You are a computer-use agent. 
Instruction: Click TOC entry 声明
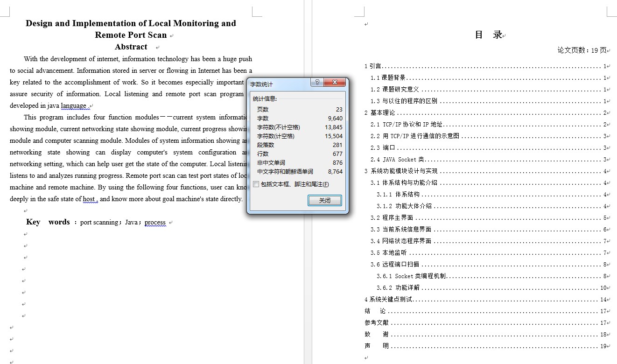[x=485, y=346]
